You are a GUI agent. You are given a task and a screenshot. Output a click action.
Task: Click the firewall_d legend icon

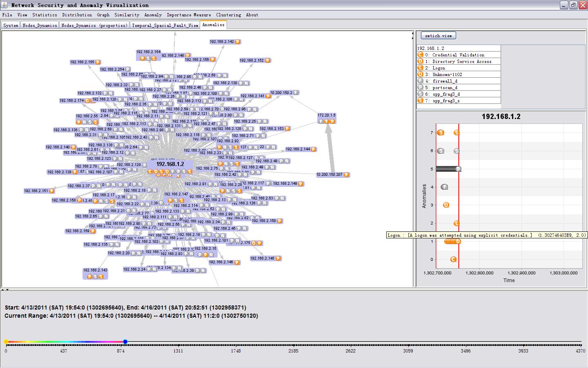420,81
